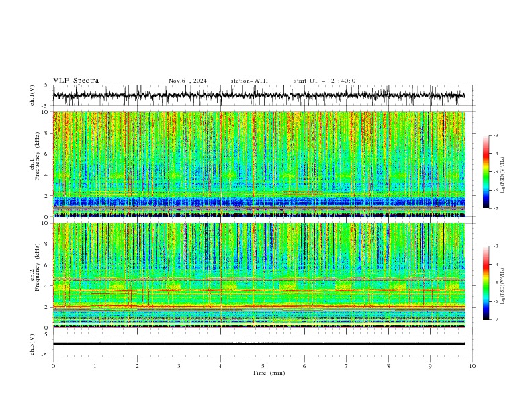Click time axis tick label '0'
The height and width of the screenshot is (411, 532).
pos(53,366)
